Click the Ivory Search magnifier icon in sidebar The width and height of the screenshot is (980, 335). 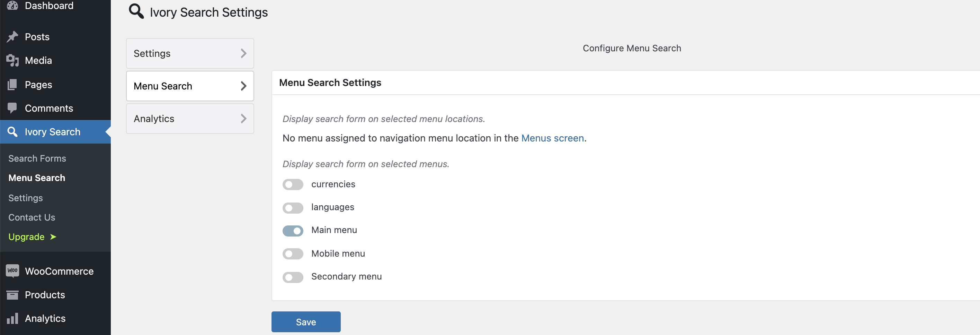(x=12, y=131)
